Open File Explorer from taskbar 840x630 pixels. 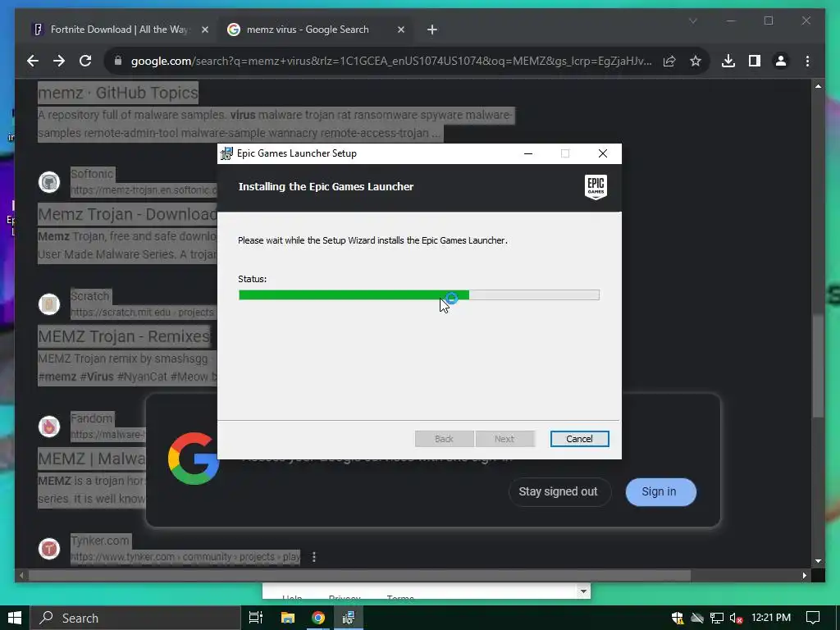[288, 618]
